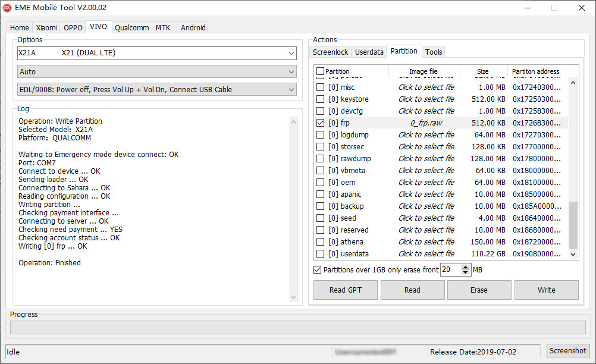This screenshot has width=596, height=364.
Task: Click the Read button
Action: coord(412,290)
